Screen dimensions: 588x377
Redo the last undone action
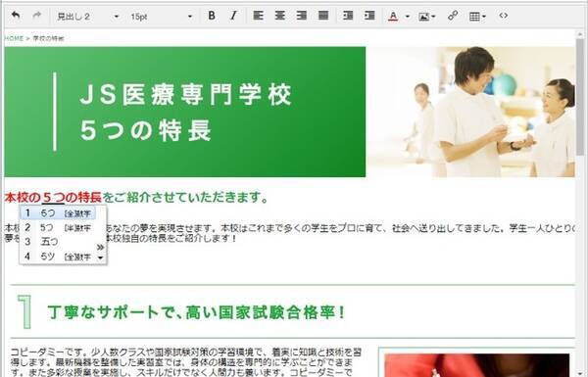pos(37,16)
